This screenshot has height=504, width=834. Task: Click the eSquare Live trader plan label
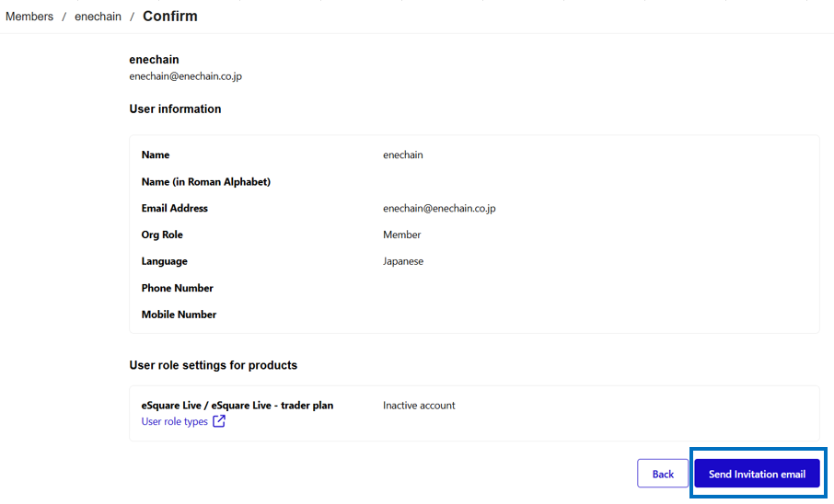[x=237, y=405]
